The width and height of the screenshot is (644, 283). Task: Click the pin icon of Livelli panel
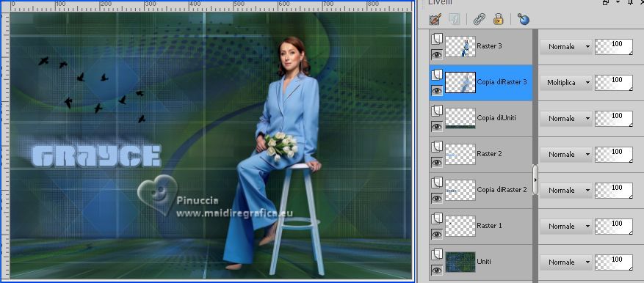(x=631, y=2)
